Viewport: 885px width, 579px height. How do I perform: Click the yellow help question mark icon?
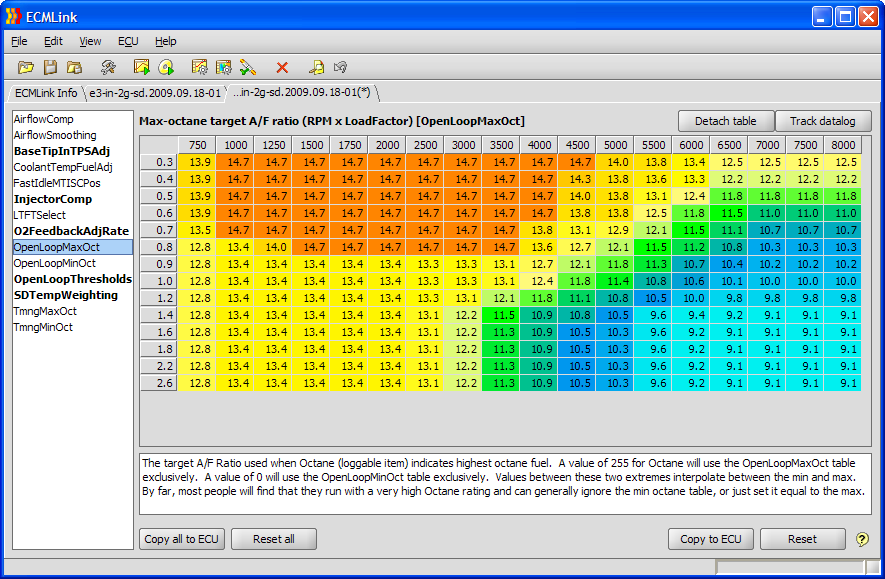click(862, 539)
